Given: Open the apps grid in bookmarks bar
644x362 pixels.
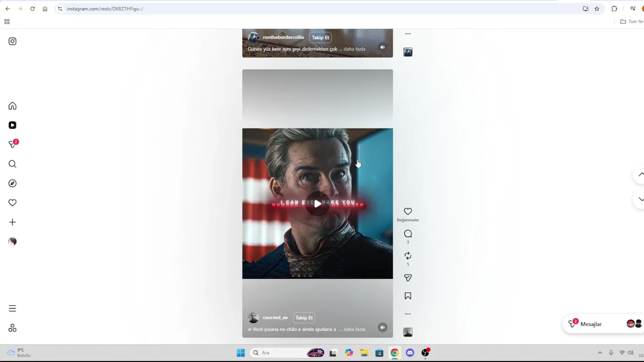Looking at the screenshot, I should coord(7,22).
